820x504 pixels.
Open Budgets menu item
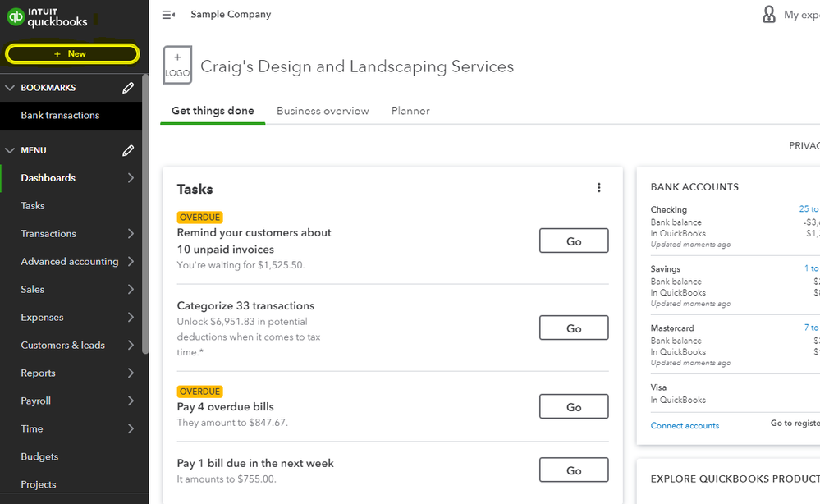[x=39, y=457]
